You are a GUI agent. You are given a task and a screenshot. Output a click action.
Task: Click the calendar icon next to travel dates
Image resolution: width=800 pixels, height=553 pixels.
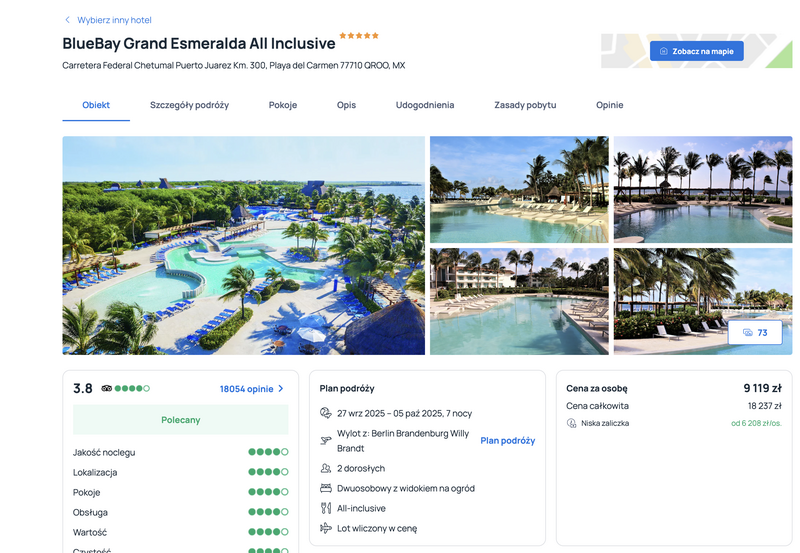click(x=326, y=413)
